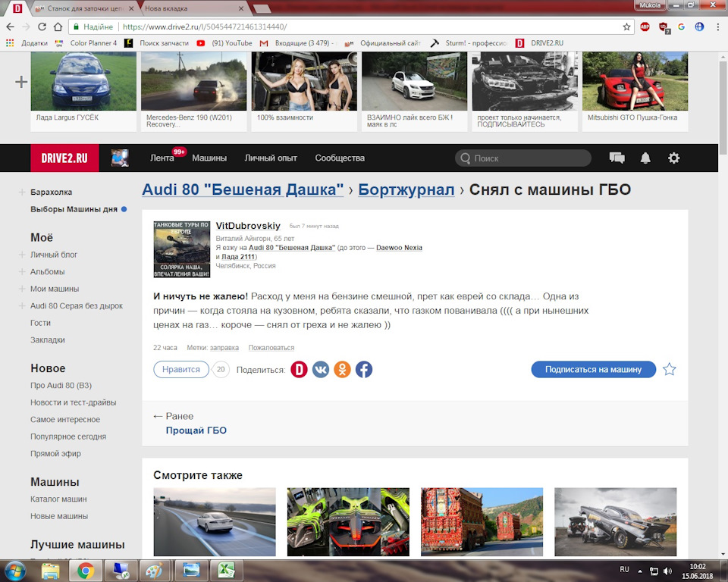Viewport: 728px width, 582px height.
Task: Open the Mitsubishi GTO Пушка-Гонка card
Action: click(635, 92)
